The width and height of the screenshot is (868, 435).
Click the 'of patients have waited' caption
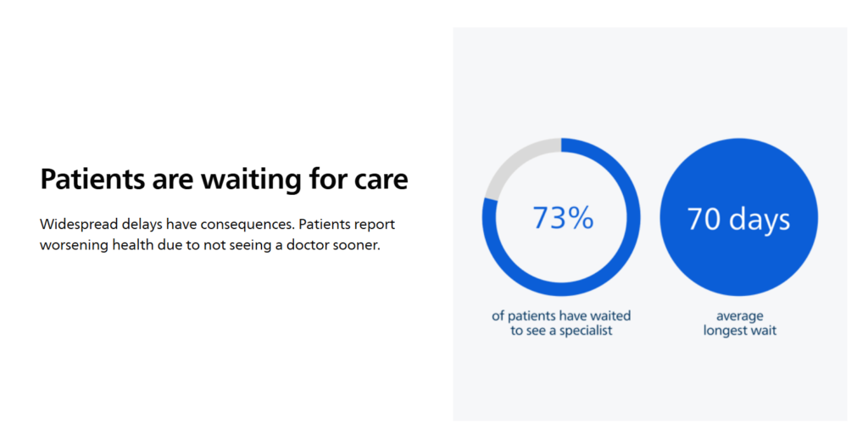click(561, 316)
